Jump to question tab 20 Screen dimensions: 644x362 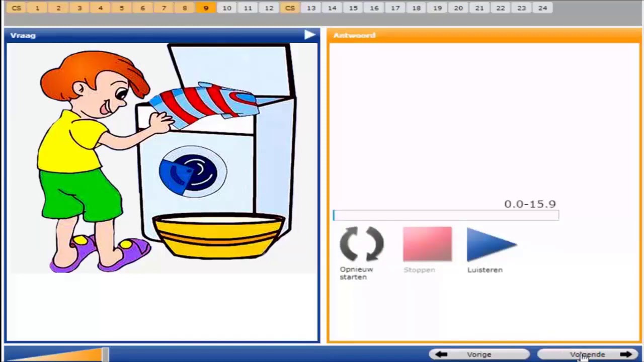click(458, 8)
